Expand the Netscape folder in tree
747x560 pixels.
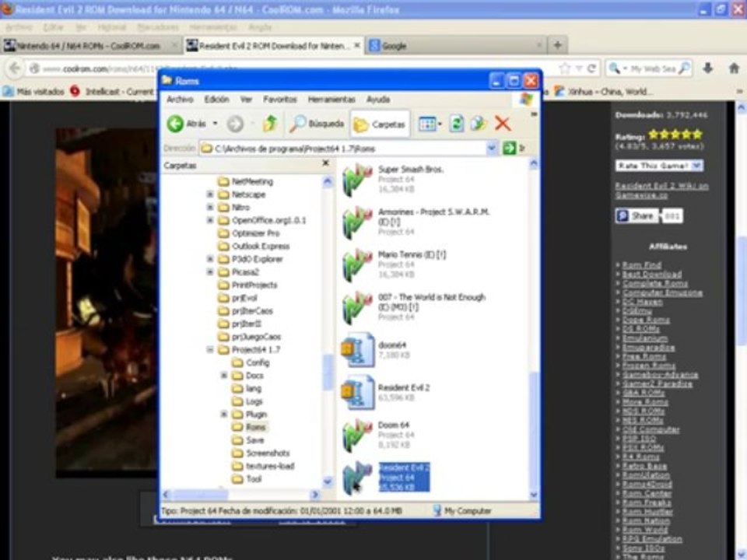[209, 194]
